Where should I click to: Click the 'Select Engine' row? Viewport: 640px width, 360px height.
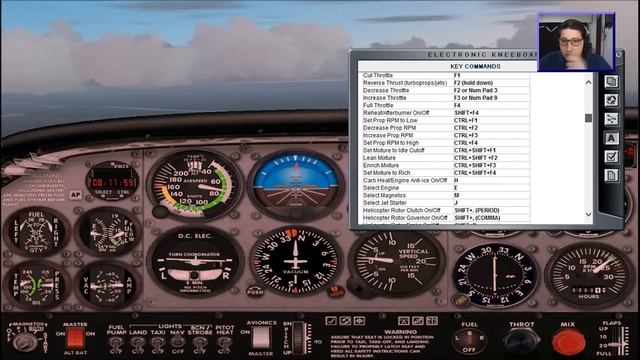[x=446, y=188]
